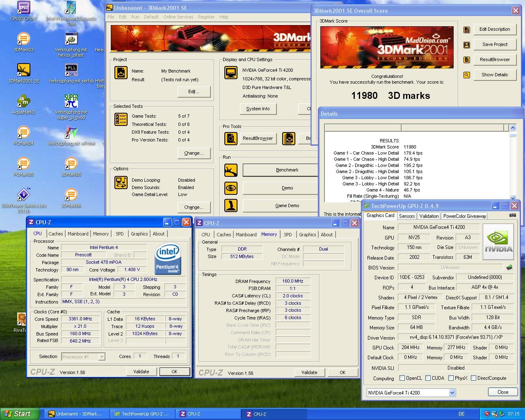Screen dimensions: 525x420
Task: Open the Processor #1 selection dropdown
Action: point(102,357)
